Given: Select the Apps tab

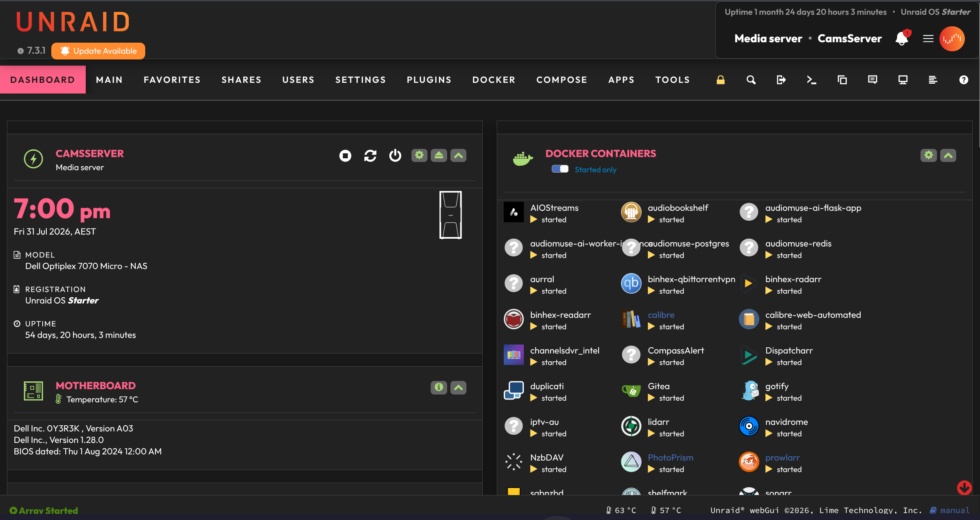Looking at the screenshot, I should coord(621,80).
